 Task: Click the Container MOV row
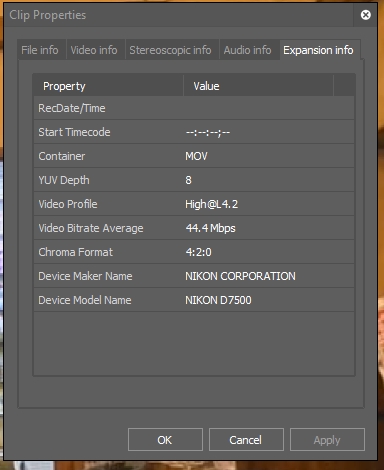pos(194,156)
